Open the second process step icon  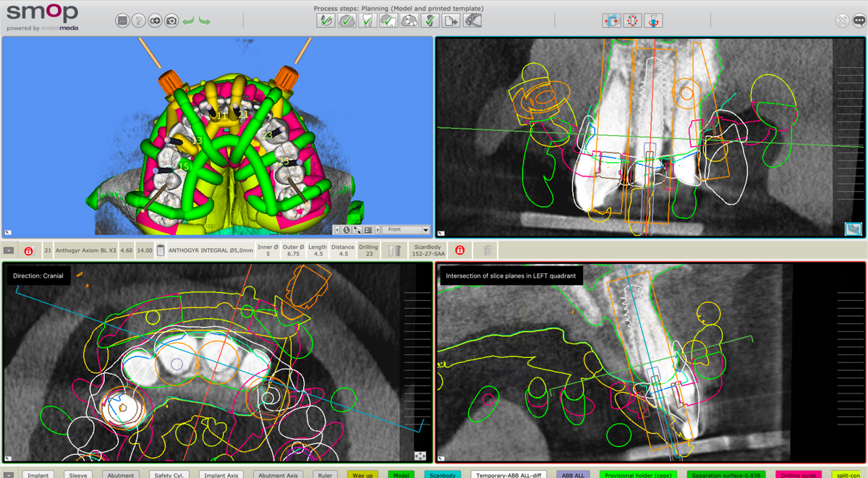click(346, 21)
